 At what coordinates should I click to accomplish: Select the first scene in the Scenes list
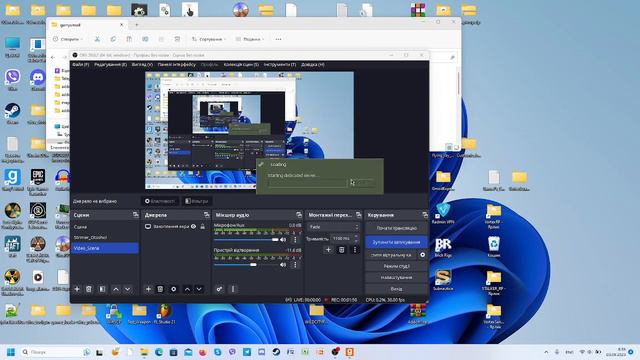coord(105,227)
